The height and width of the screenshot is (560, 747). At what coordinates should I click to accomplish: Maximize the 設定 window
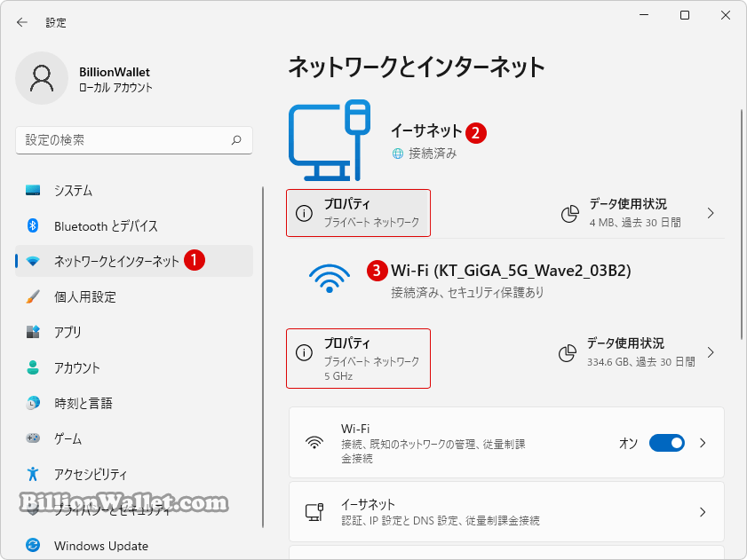point(685,15)
